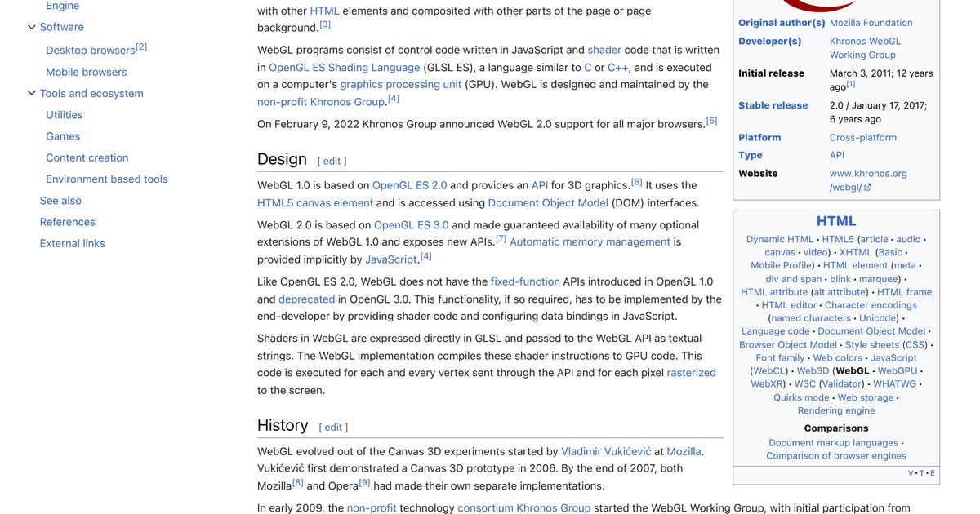This screenshot has width=980, height=514.
Task: Click the E link to edit the HTML navbox
Action: (x=932, y=472)
